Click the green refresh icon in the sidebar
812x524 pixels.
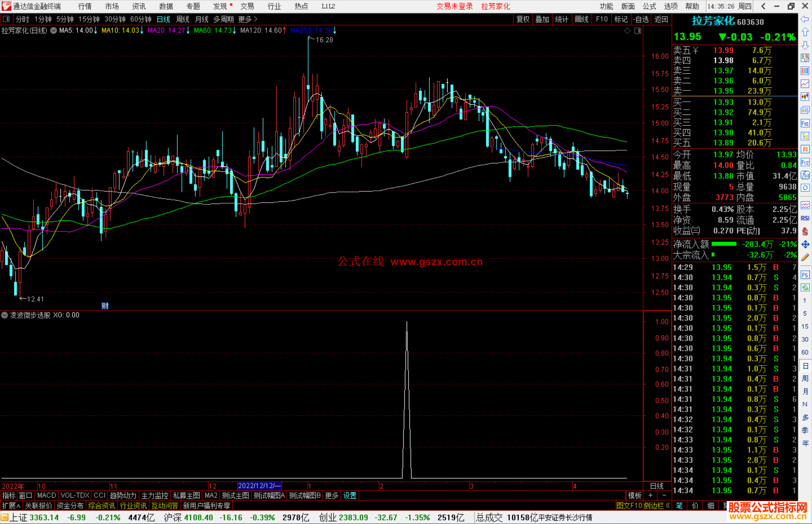pos(805,288)
